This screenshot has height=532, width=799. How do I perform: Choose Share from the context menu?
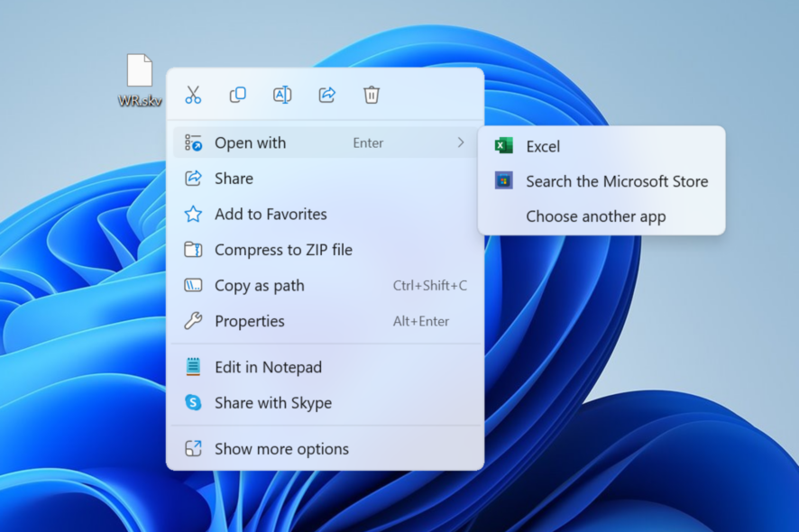point(326,179)
